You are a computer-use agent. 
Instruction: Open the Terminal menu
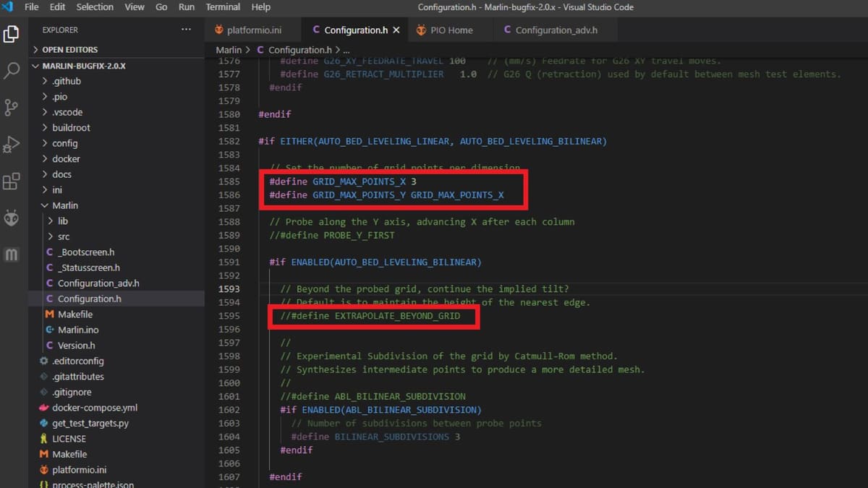tap(223, 7)
